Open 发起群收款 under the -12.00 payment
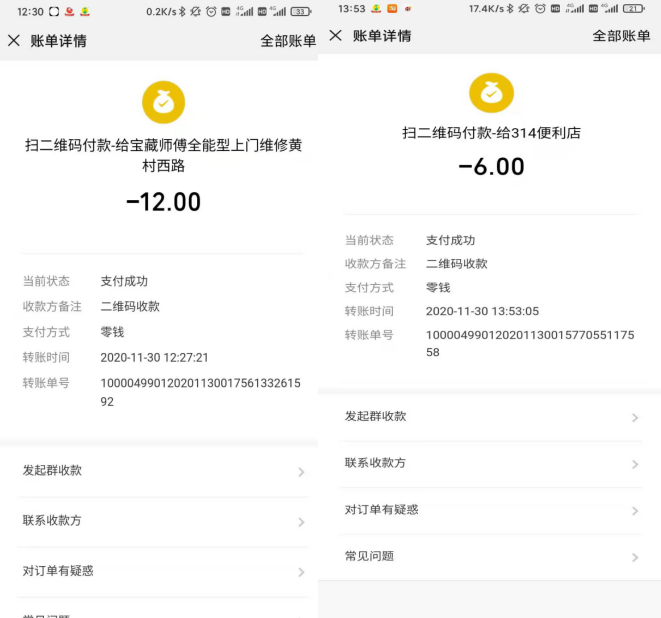Image resolution: width=661 pixels, height=618 pixels. (x=52, y=471)
